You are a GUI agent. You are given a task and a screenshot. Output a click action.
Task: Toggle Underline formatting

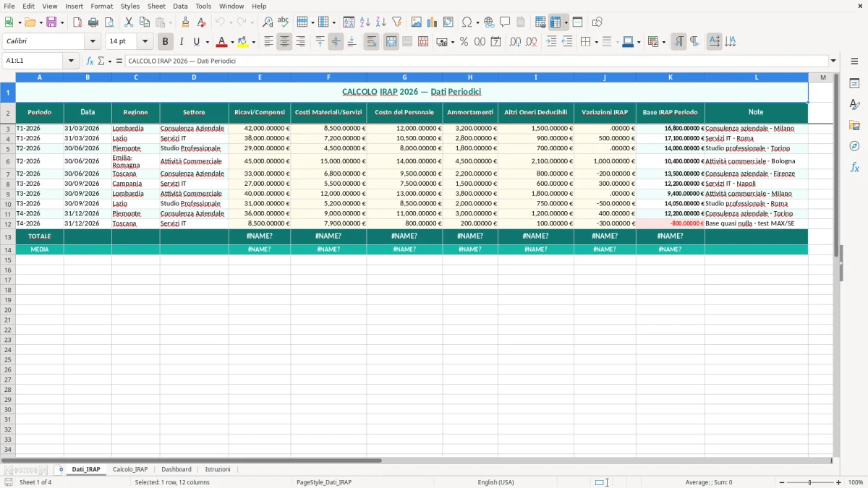click(x=196, y=42)
